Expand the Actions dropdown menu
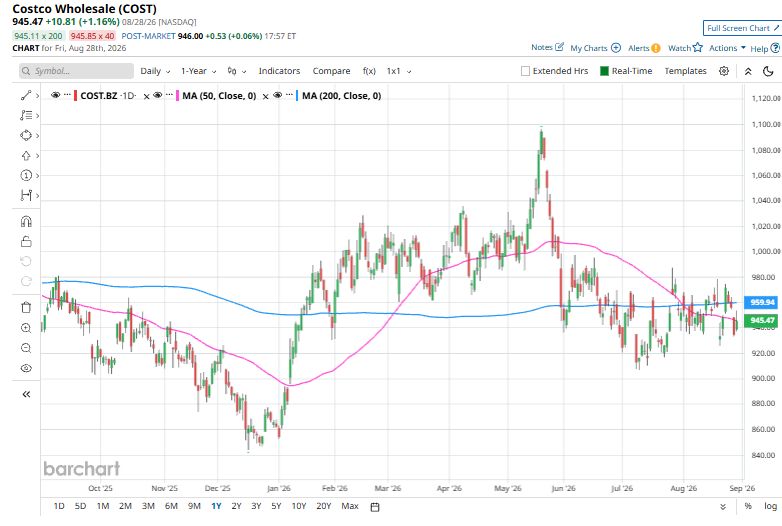The width and height of the screenshot is (782, 526). [x=727, y=48]
